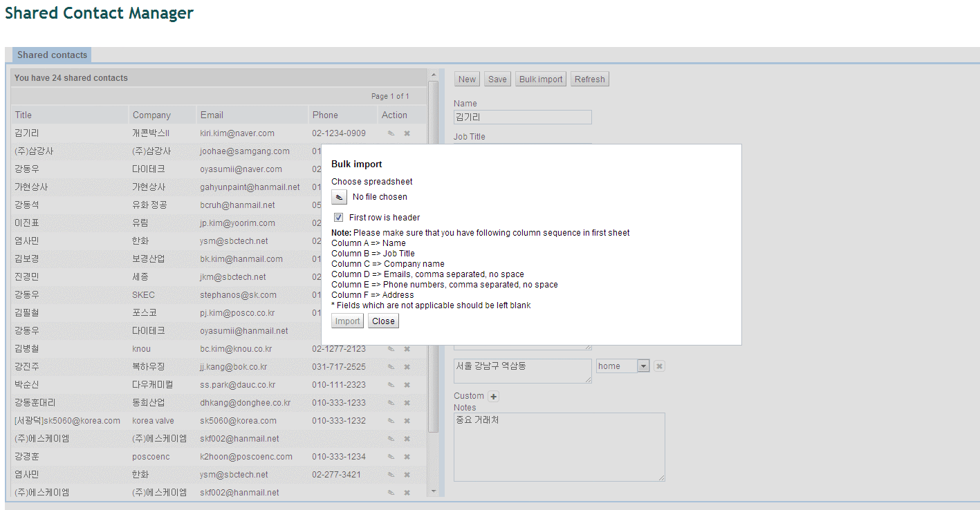Edit the 강경훈 poscoenc contact
980x510 pixels.
pyautogui.click(x=391, y=456)
